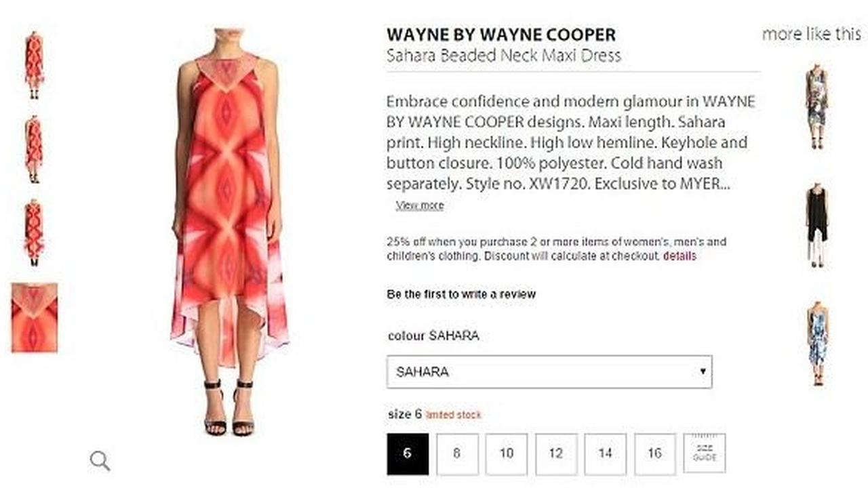Pick size 10 option

[507, 453]
